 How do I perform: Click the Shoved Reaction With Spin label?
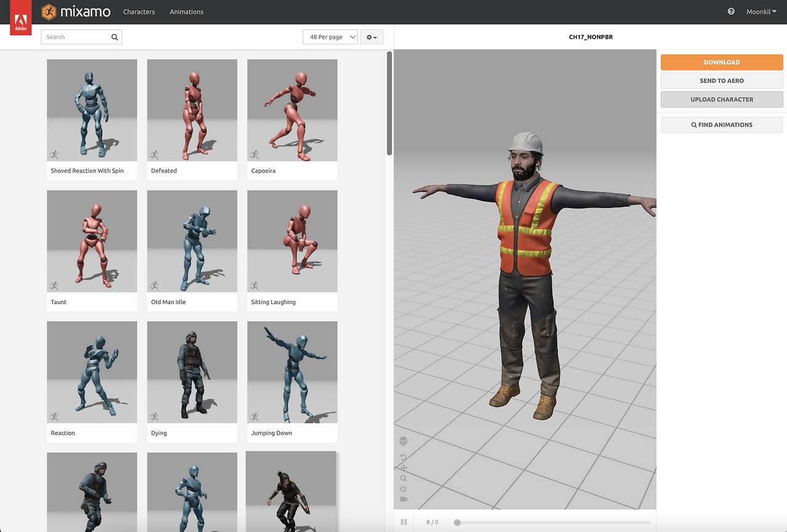(x=87, y=171)
